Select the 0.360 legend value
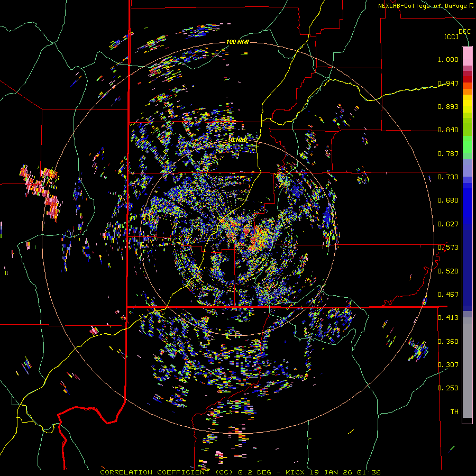The image size is (476, 476). click(448, 342)
